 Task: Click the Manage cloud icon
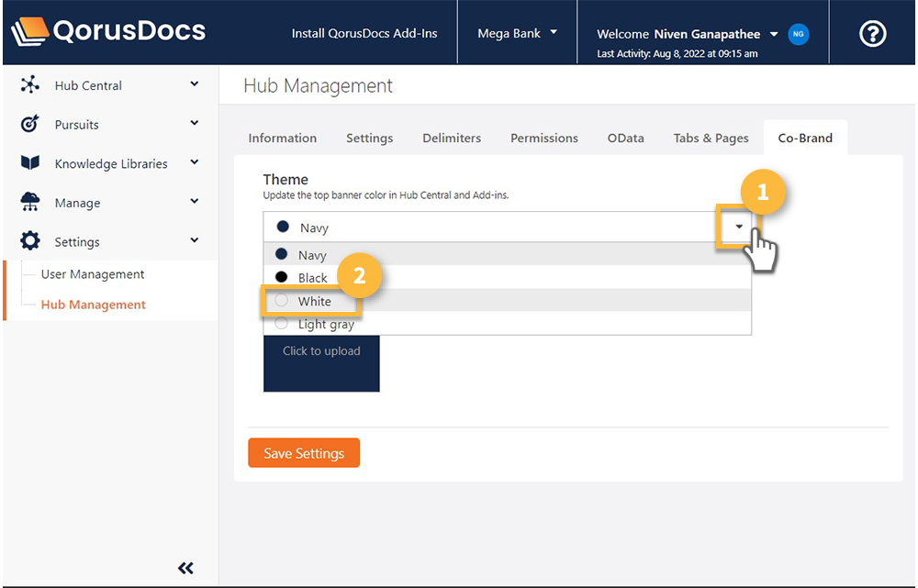click(30, 203)
